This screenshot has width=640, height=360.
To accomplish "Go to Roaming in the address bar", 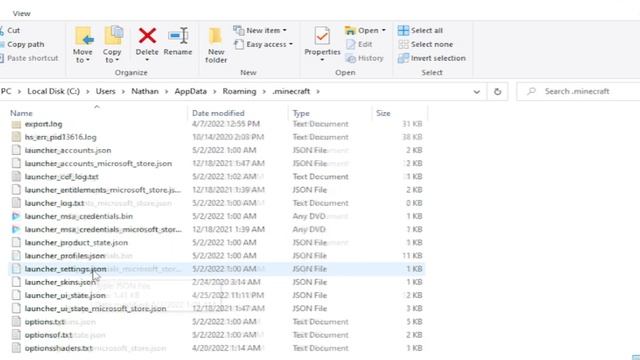I will 239,91.
